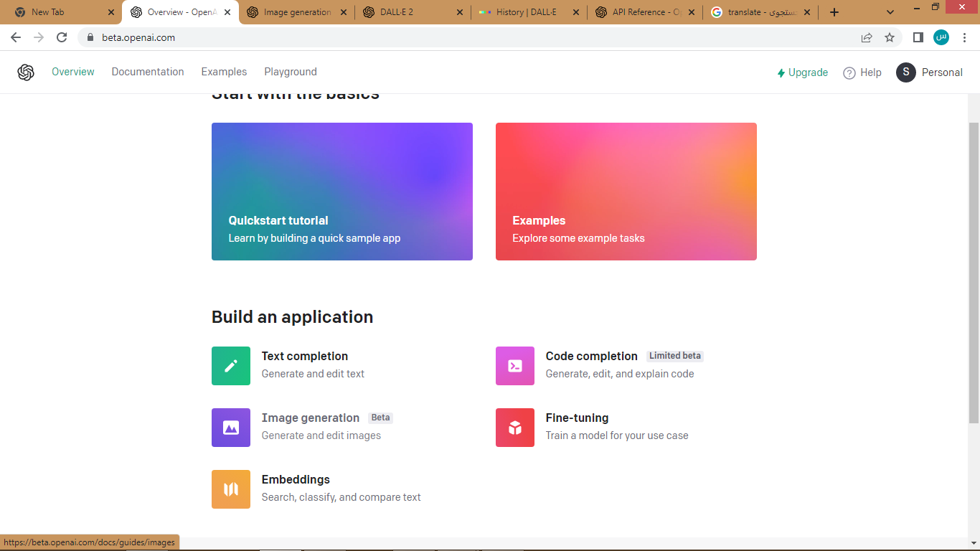The height and width of the screenshot is (551, 980).
Task: Close the DALL·E 2 tab
Action: point(459,12)
